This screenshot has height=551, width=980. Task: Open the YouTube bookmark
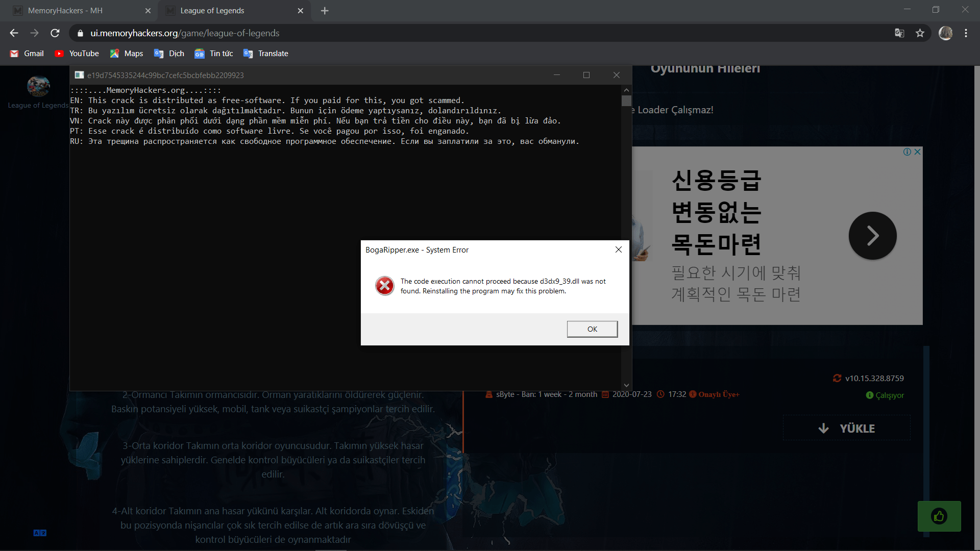point(77,54)
